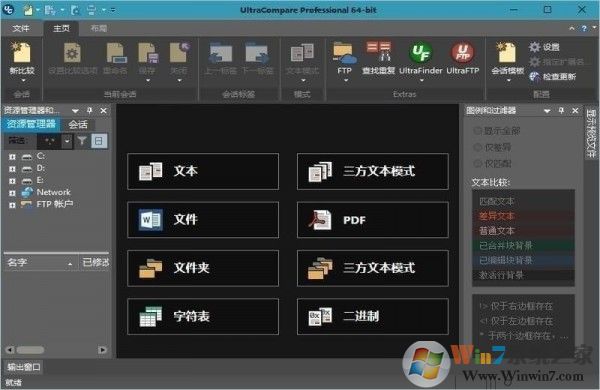Viewport: 600px width, 390px height.
Task: Open the 输出窗口 tab at bottom
Action: point(24,367)
